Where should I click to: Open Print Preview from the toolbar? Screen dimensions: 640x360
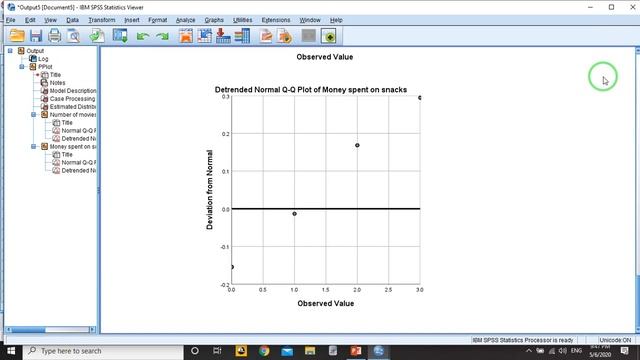[x=73, y=36]
